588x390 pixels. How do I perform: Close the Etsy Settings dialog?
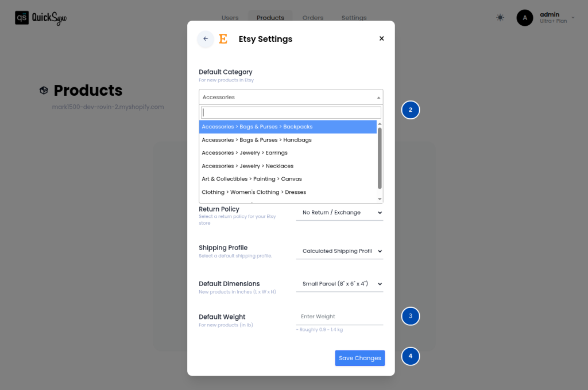click(x=381, y=39)
